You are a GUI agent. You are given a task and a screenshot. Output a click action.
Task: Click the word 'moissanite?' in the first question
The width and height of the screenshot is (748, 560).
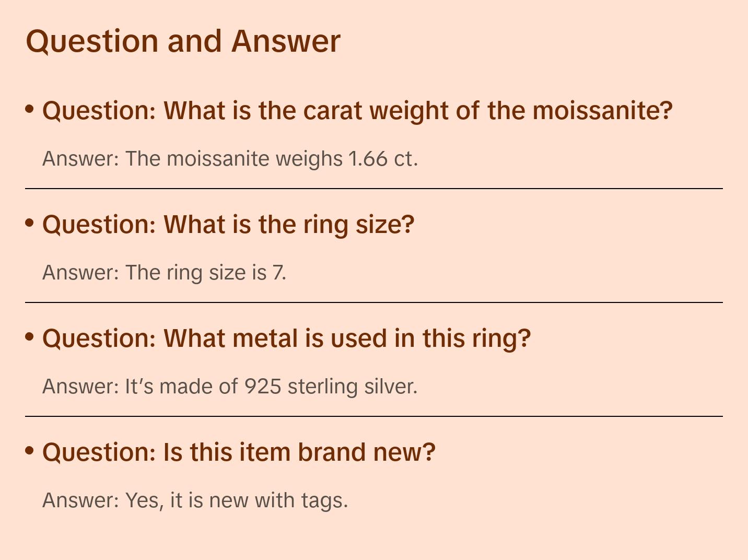tap(602, 111)
